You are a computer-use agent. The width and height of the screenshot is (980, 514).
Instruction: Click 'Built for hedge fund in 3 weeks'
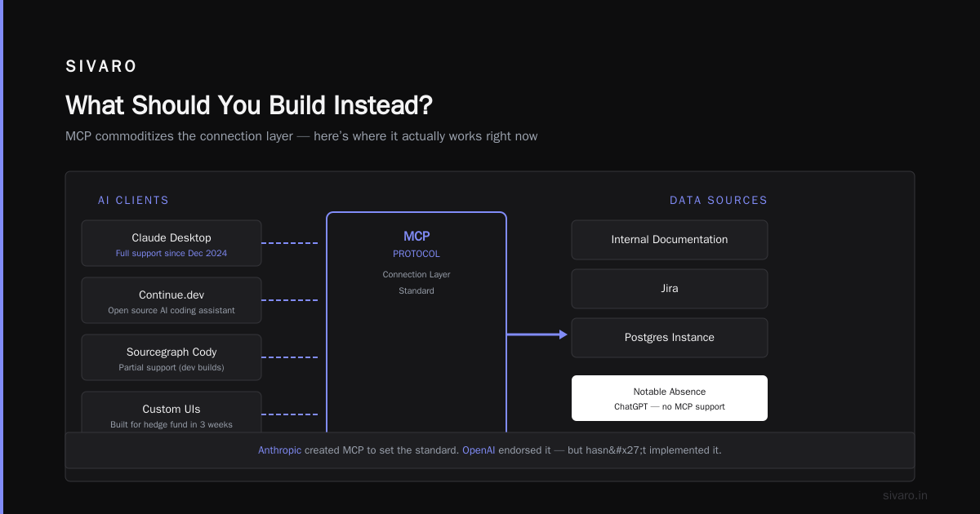point(171,425)
